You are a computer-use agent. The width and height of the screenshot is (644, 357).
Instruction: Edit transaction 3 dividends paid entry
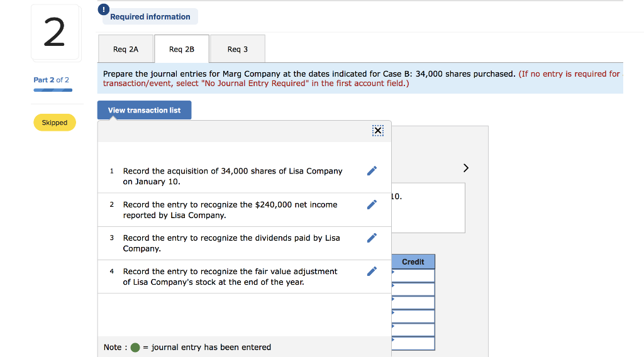(372, 238)
